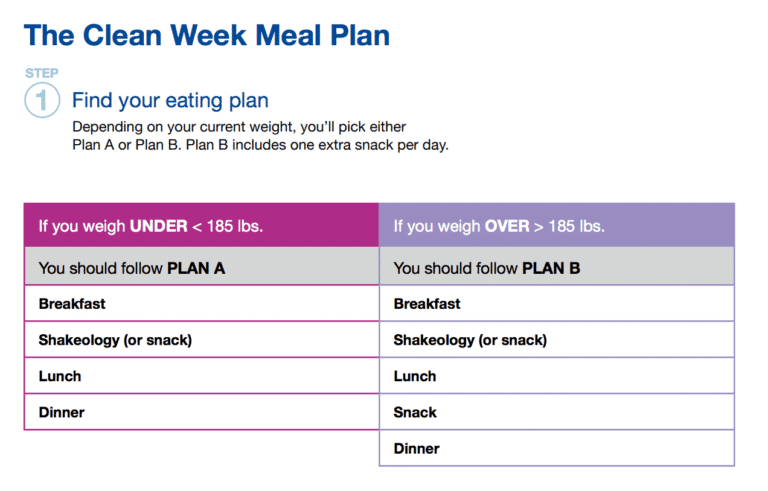The height and width of the screenshot is (491, 768).
Task: Click the title The Clean Week Meal Plan
Action: 207,35
